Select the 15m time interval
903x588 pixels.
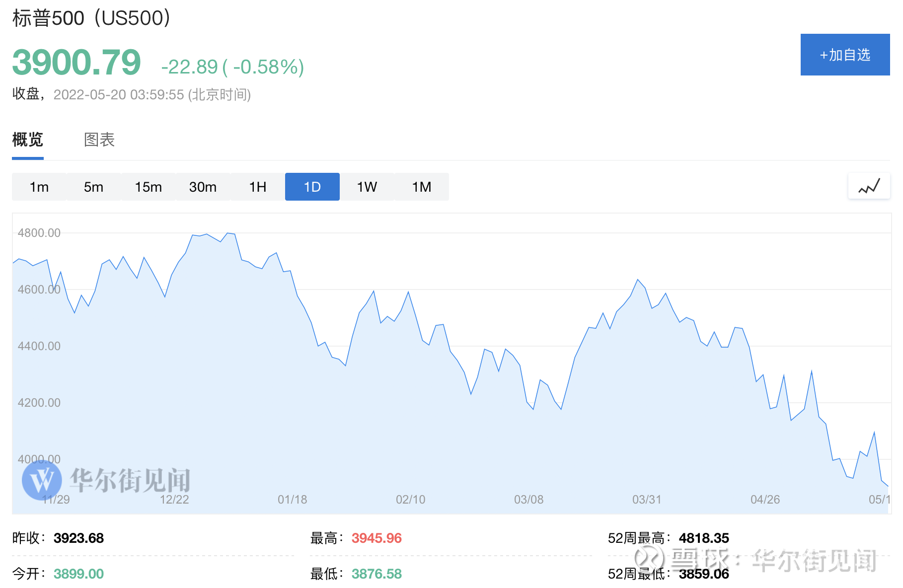[148, 187]
